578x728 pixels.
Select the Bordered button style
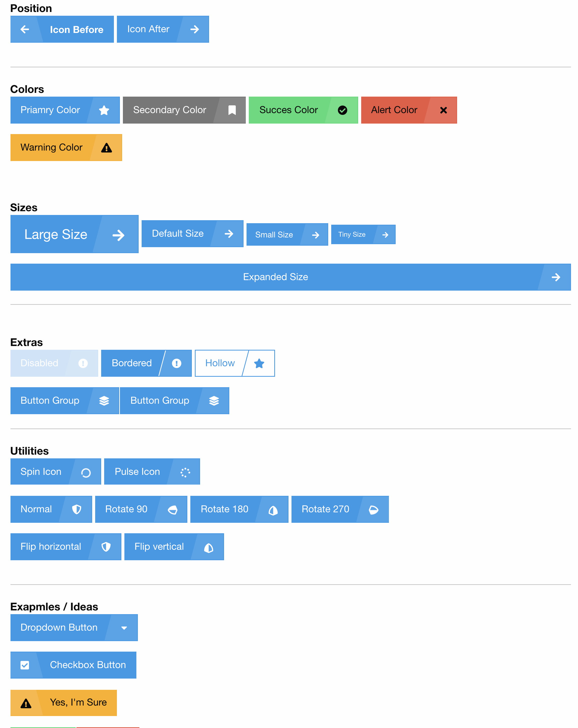145,362
